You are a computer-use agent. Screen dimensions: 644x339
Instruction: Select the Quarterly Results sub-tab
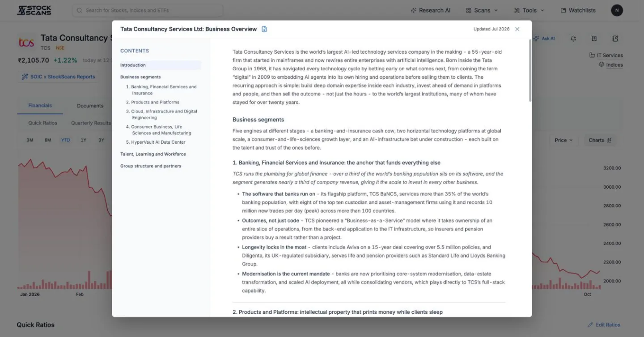(x=91, y=123)
